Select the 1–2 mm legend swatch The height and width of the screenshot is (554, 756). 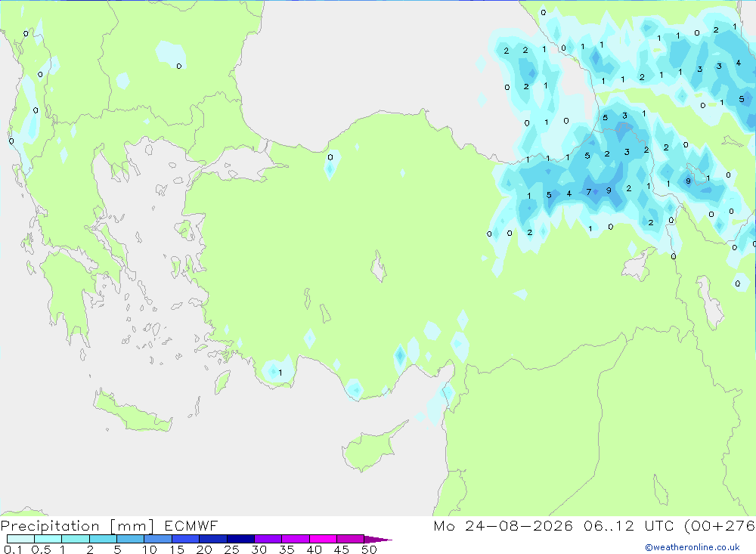point(75,539)
